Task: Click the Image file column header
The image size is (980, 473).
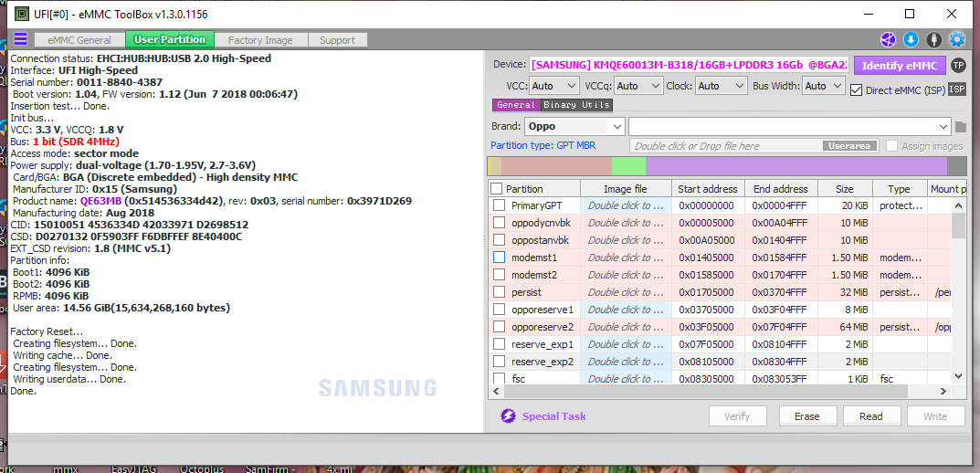Action: coord(626,189)
